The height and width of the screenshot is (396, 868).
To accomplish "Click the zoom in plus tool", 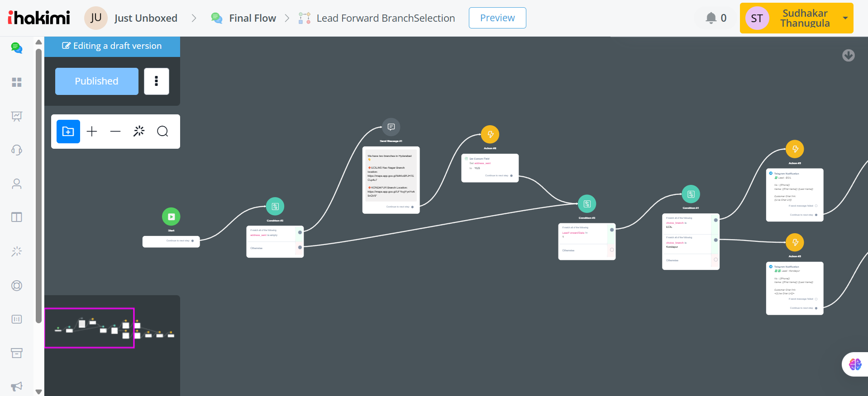I will (x=92, y=132).
